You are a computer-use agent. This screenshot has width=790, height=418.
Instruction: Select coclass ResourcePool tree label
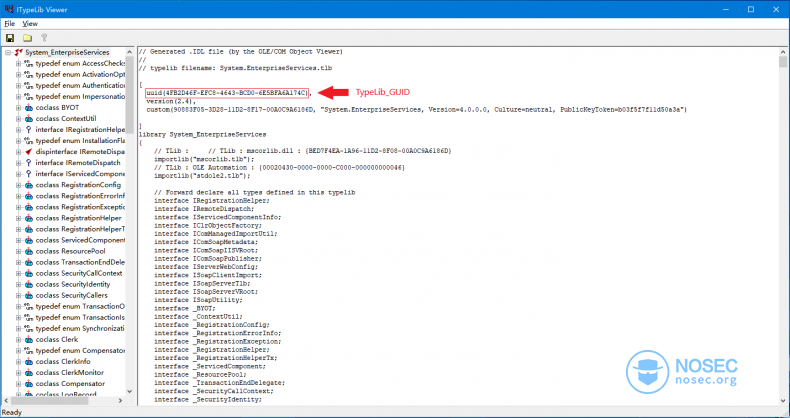71,251
